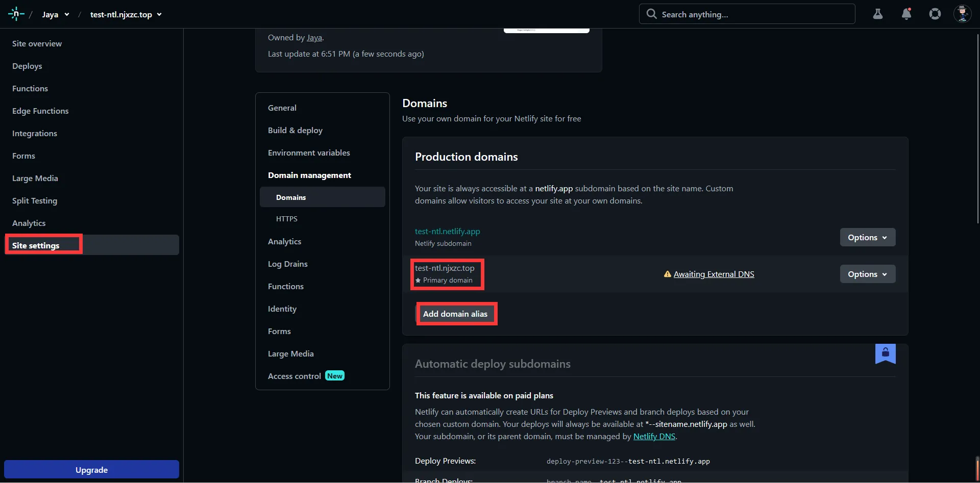Open Analytics in the left sidebar
Viewport: 980px width, 483px height.
pos(29,223)
